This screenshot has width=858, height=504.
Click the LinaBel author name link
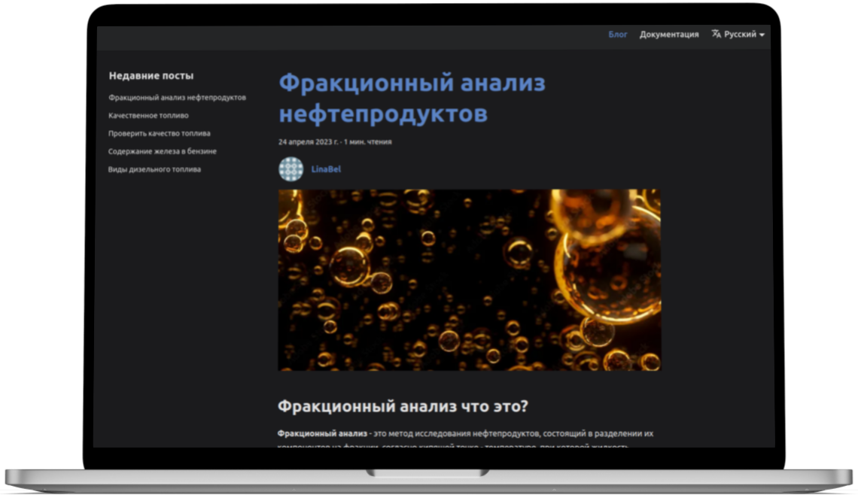(324, 169)
